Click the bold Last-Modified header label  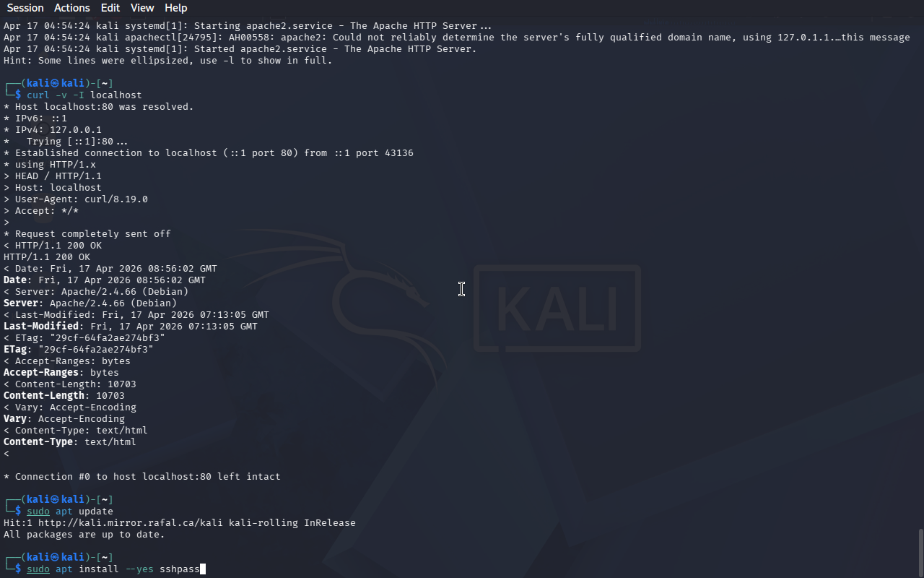click(41, 326)
